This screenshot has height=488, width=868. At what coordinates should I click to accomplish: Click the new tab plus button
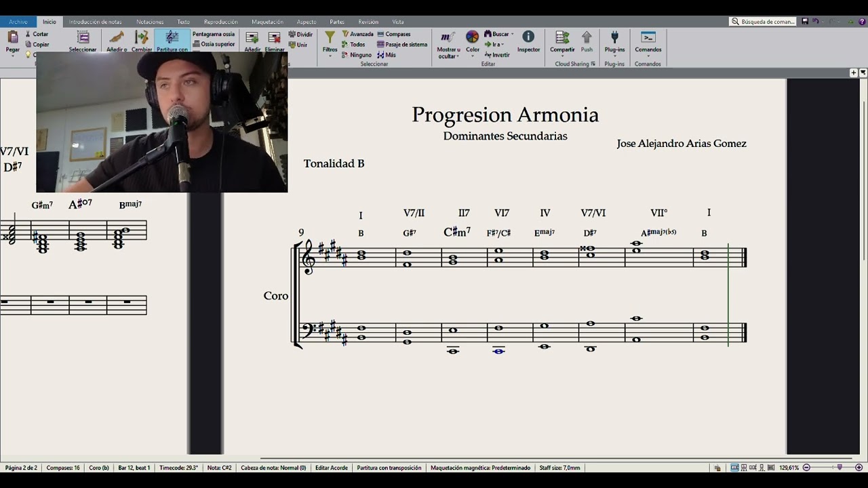click(x=854, y=73)
